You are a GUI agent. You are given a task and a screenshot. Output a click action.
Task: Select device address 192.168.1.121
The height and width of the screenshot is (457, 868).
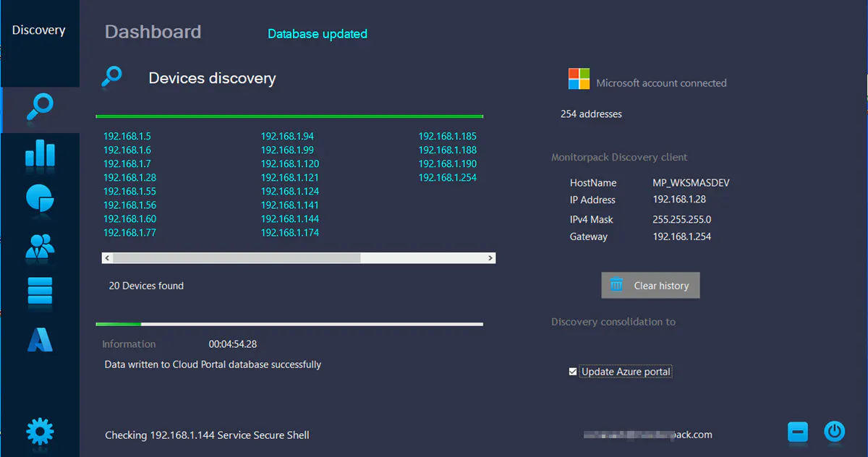(290, 177)
